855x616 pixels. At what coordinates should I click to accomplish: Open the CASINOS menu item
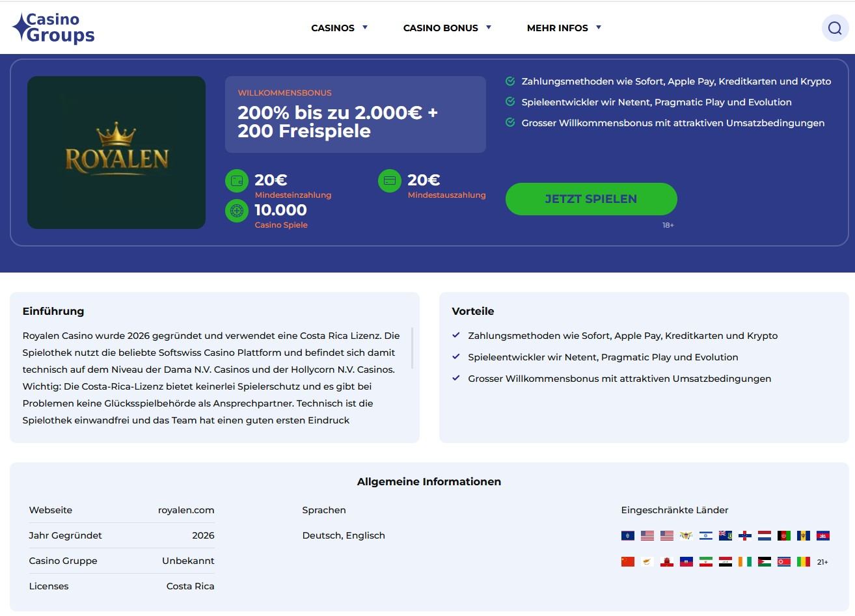[332, 28]
